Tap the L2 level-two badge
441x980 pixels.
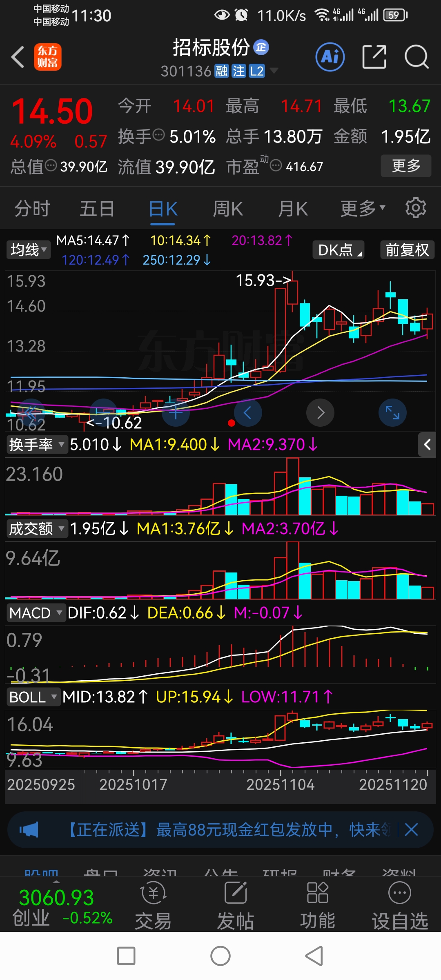coord(256,71)
